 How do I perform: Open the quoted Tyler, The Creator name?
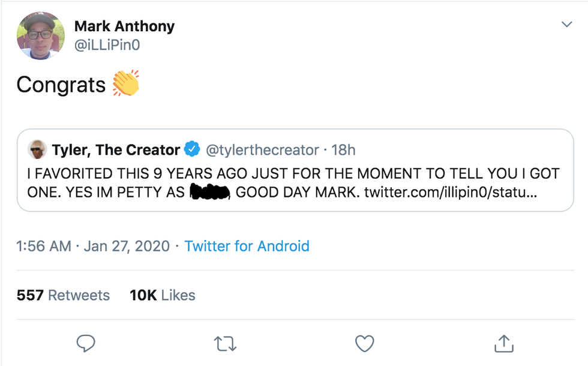[x=116, y=149]
